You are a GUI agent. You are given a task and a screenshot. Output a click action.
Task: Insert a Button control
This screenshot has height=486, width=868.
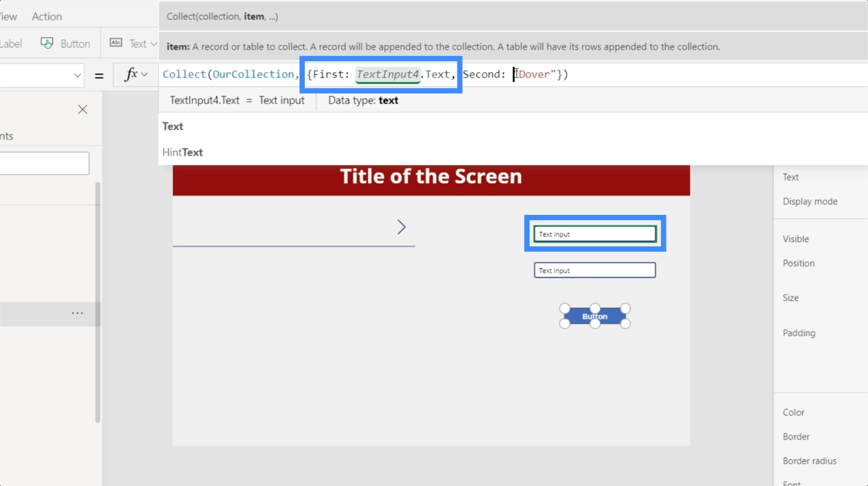click(x=75, y=44)
